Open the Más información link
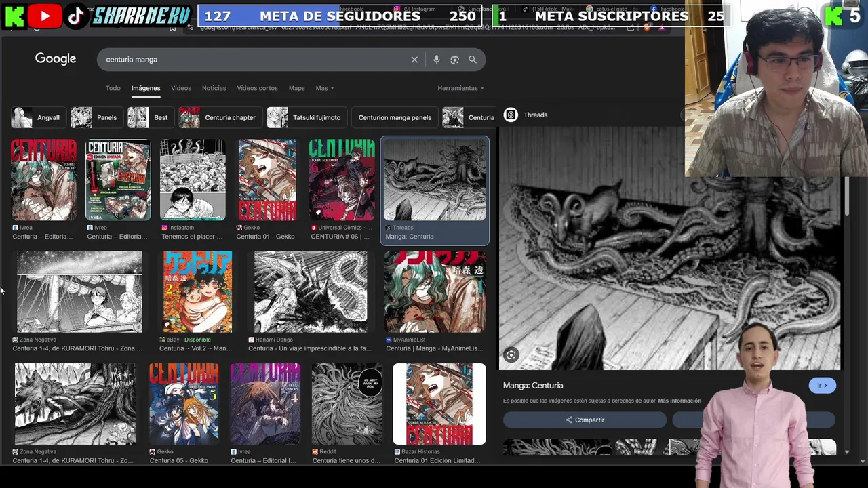Screen dimensions: 868x488 click(x=679, y=401)
